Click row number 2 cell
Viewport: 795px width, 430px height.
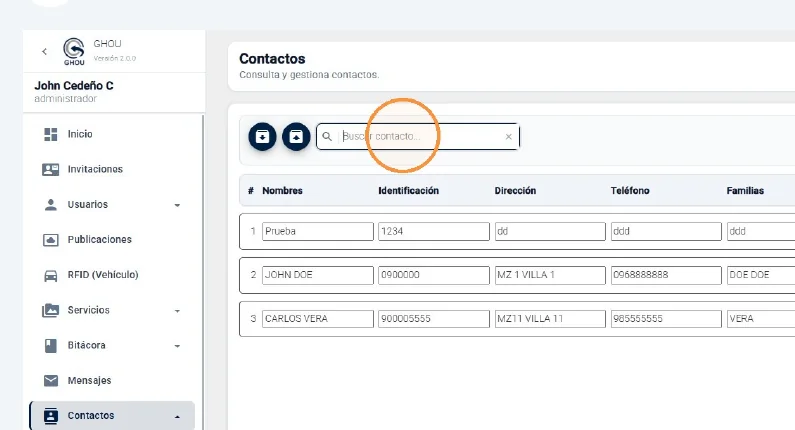click(253, 275)
